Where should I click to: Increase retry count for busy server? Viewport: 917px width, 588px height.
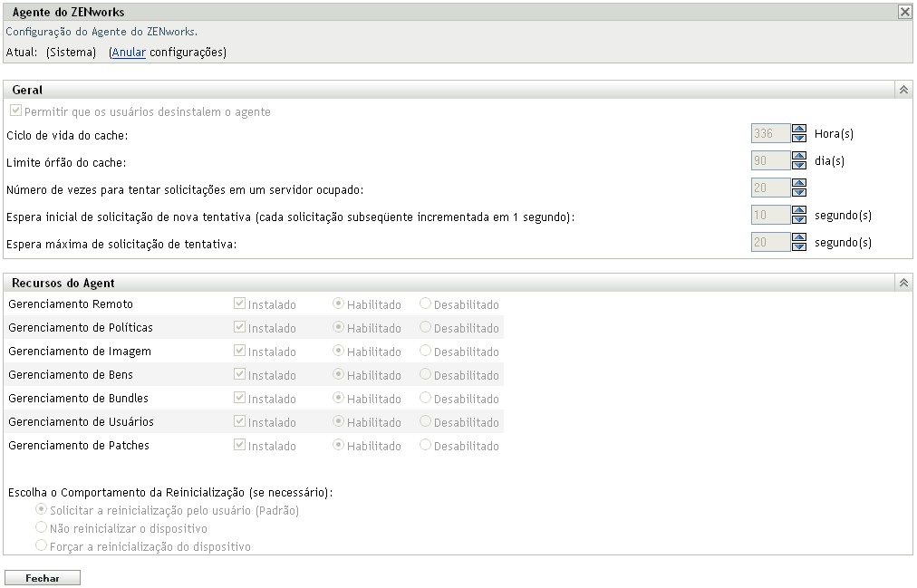click(x=799, y=183)
